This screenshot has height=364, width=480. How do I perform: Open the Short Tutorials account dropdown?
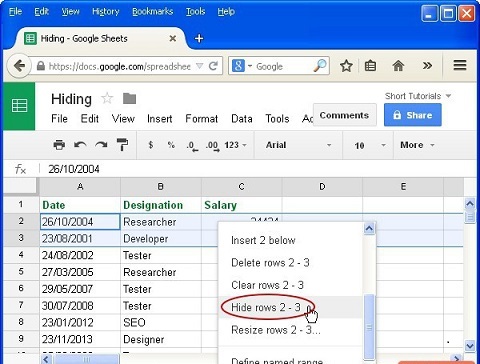point(418,96)
